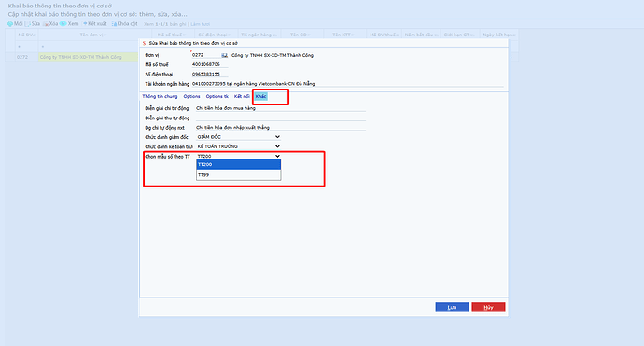The height and width of the screenshot is (346, 644).
Task: Click the Mới (new) toolbar icon
Action: [x=10, y=24]
